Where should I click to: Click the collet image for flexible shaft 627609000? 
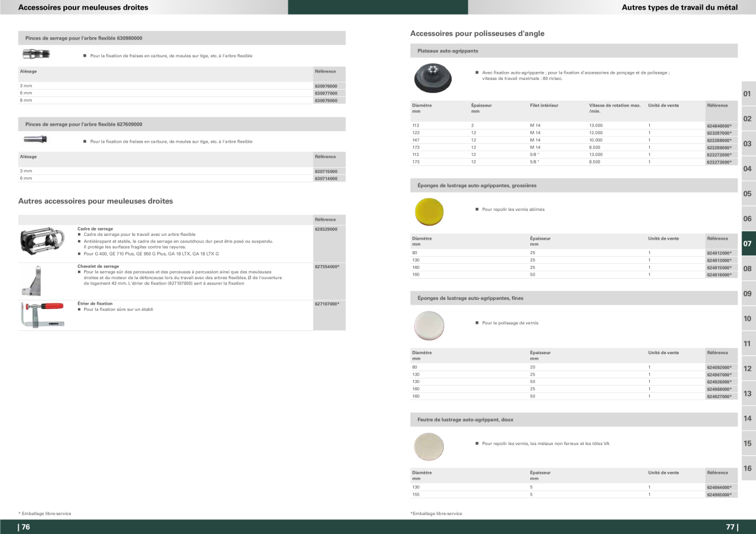(35, 140)
